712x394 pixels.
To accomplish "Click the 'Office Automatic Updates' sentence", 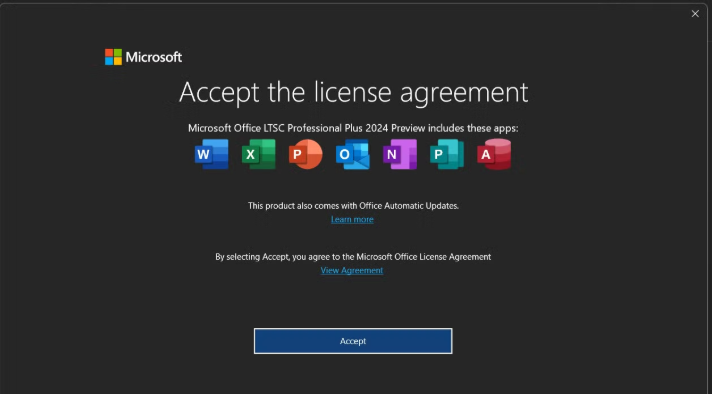I will coord(353,206).
